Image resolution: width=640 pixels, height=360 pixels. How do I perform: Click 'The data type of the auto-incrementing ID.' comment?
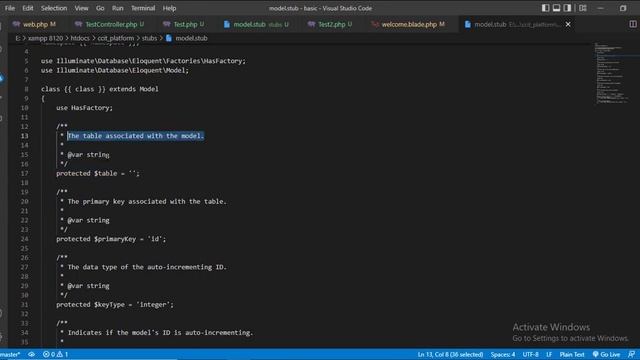pyautogui.click(x=147, y=267)
